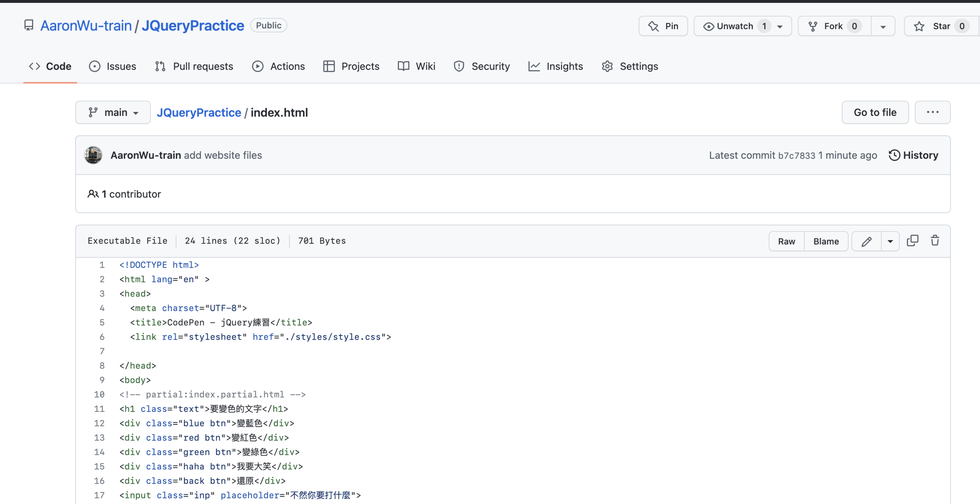980x504 pixels.
Task: Click the JQueryPractice breadcrumb link
Action: 199,112
